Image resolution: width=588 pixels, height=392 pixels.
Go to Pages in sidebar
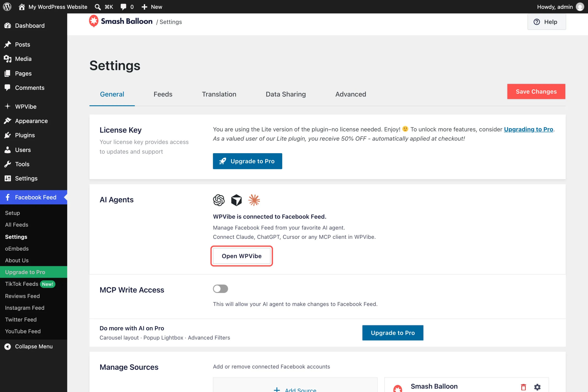[34, 73]
